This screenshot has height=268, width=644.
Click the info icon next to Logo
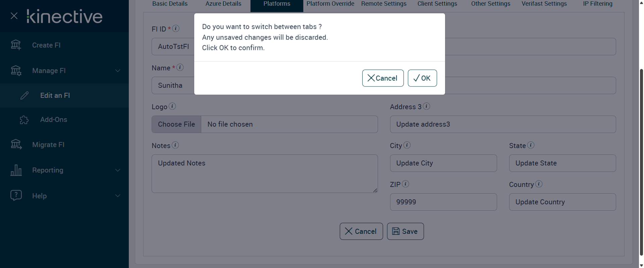coord(172,106)
